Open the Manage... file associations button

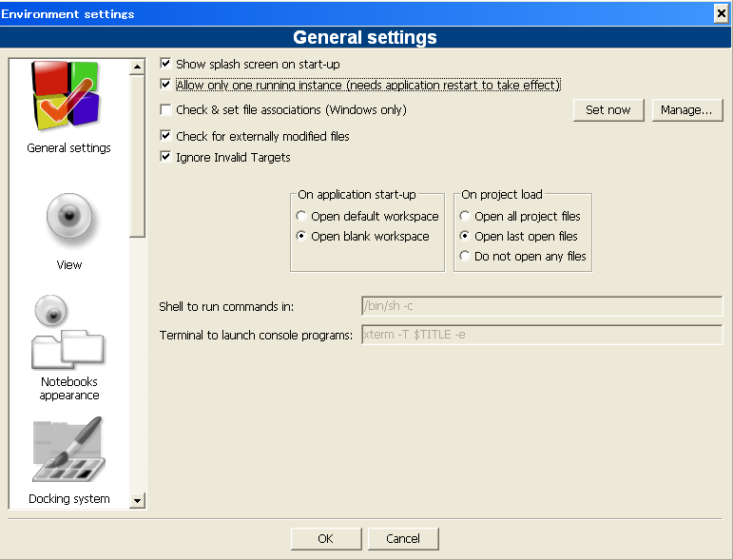pos(686,110)
